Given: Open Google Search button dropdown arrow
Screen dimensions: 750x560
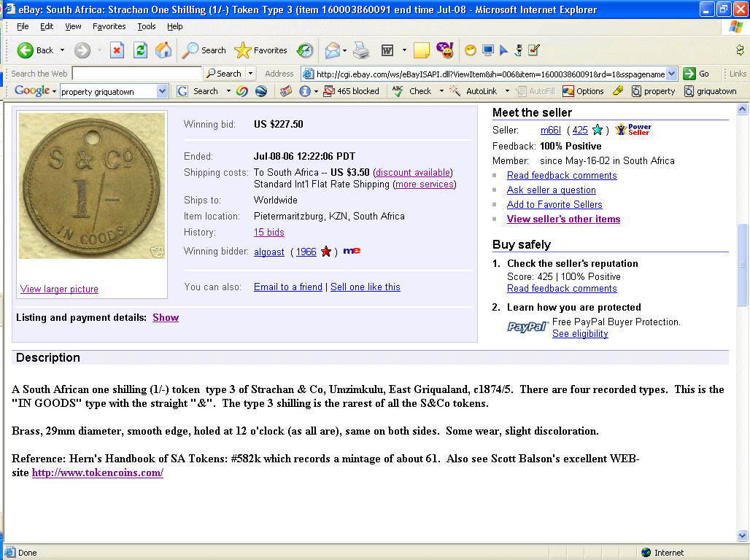Looking at the screenshot, I should pyautogui.click(x=228, y=91).
